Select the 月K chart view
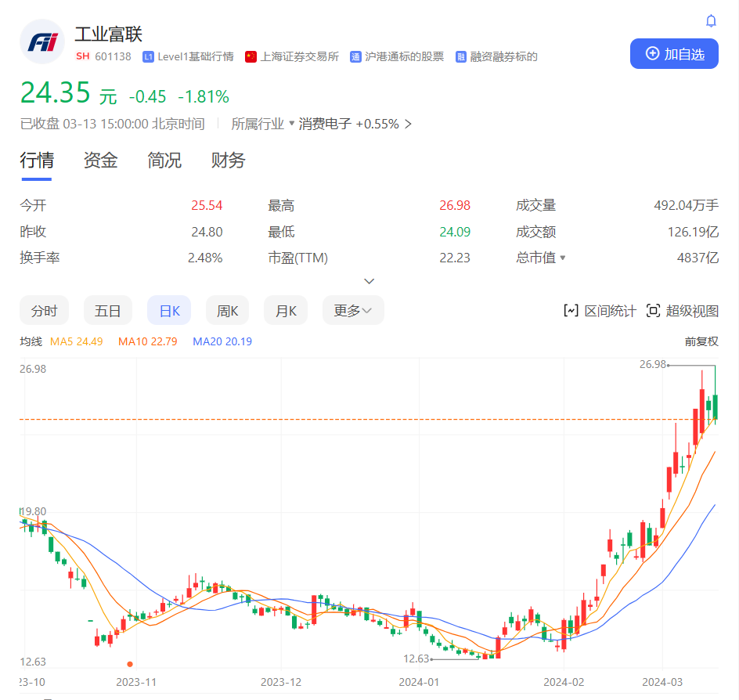Image resolution: width=739 pixels, height=700 pixels. [286, 311]
